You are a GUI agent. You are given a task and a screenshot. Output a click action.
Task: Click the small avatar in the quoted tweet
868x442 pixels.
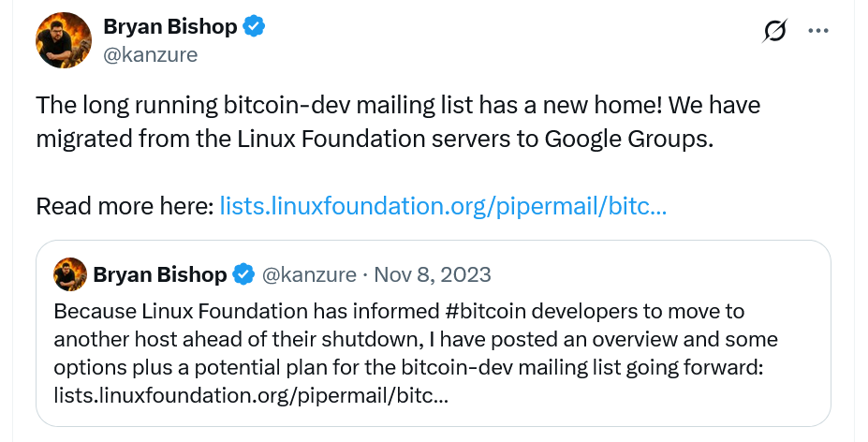coord(70,274)
